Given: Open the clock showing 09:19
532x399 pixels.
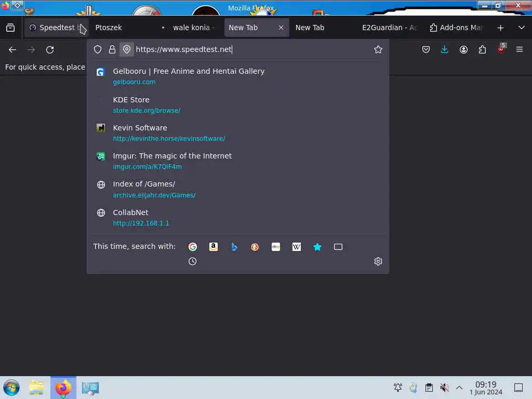Looking at the screenshot, I should (x=486, y=388).
